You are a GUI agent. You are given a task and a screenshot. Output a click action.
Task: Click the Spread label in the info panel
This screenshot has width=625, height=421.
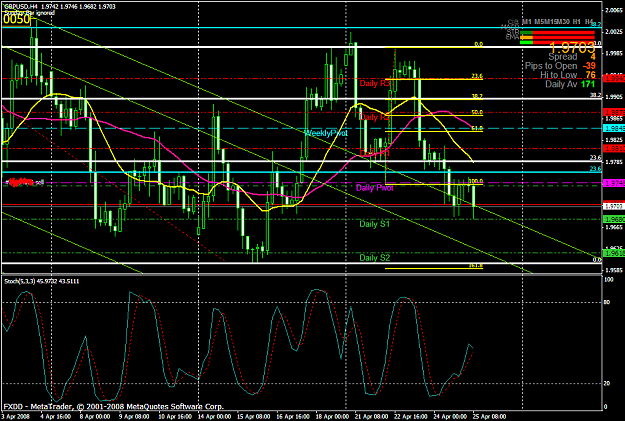click(563, 57)
